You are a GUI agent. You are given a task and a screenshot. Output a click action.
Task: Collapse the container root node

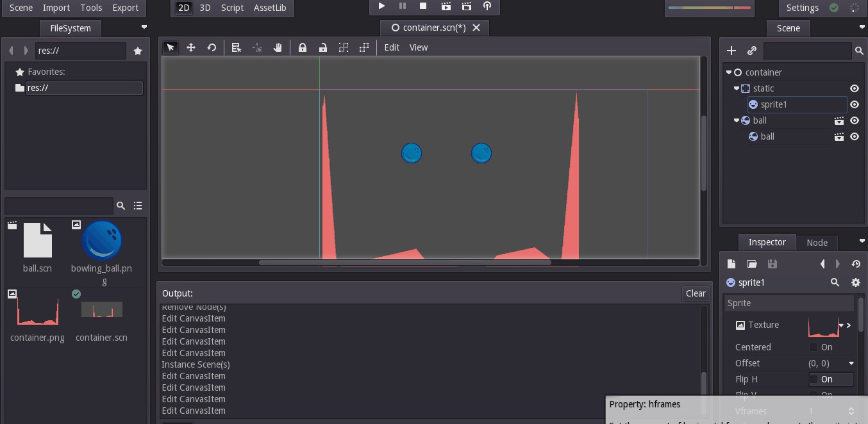[729, 72]
